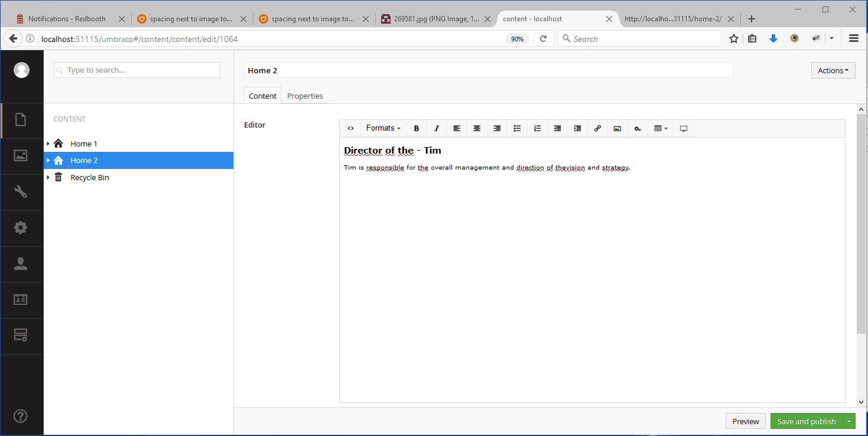This screenshot has height=436, width=868.
Task: Click the Preview button
Action: (745, 421)
